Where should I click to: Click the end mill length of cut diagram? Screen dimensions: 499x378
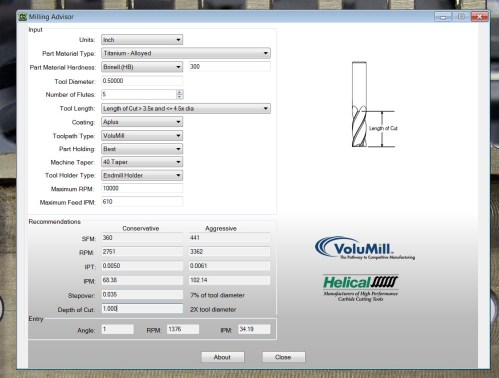tap(374, 105)
